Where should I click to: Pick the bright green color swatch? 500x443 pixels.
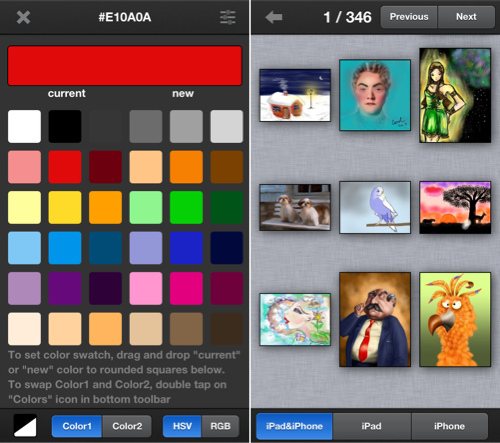186,207
